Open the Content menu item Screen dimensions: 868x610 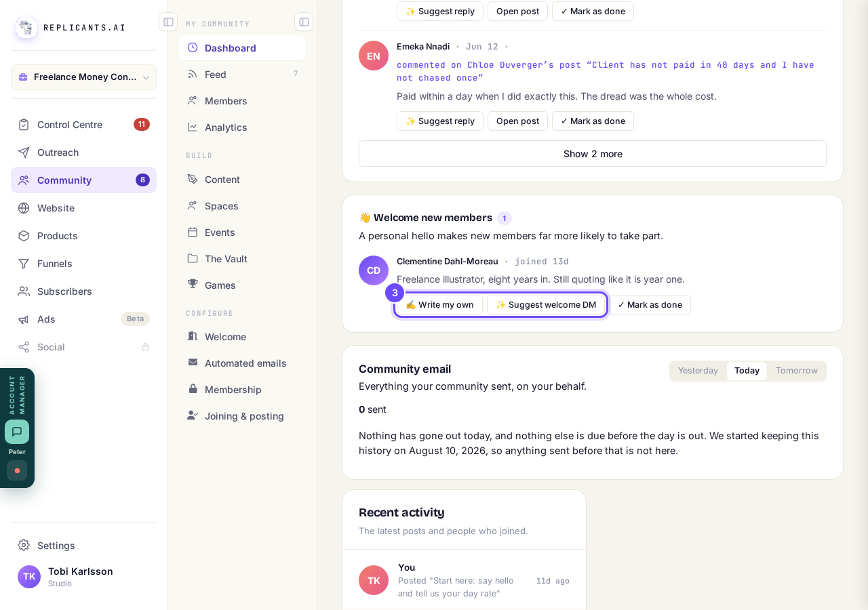[x=242, y=180]
